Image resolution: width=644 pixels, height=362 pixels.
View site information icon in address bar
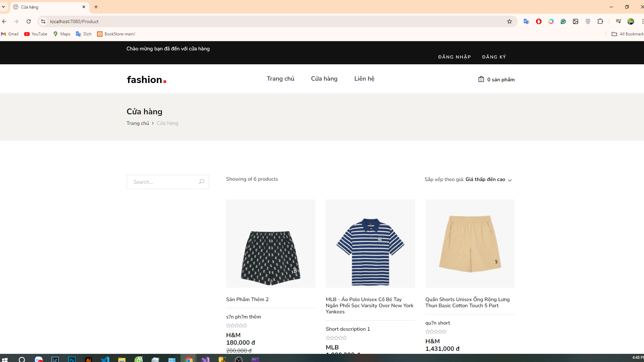[x=43, y=21]
